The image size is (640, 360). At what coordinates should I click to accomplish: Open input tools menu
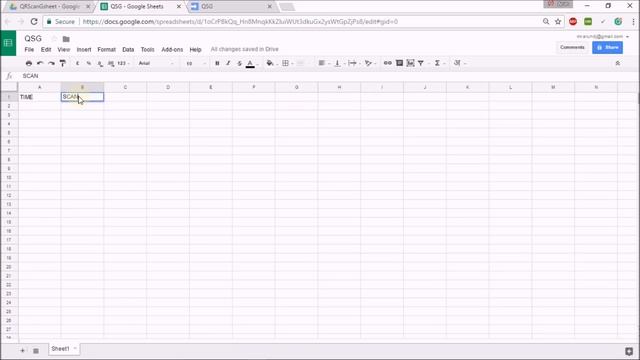click(459, 63)
